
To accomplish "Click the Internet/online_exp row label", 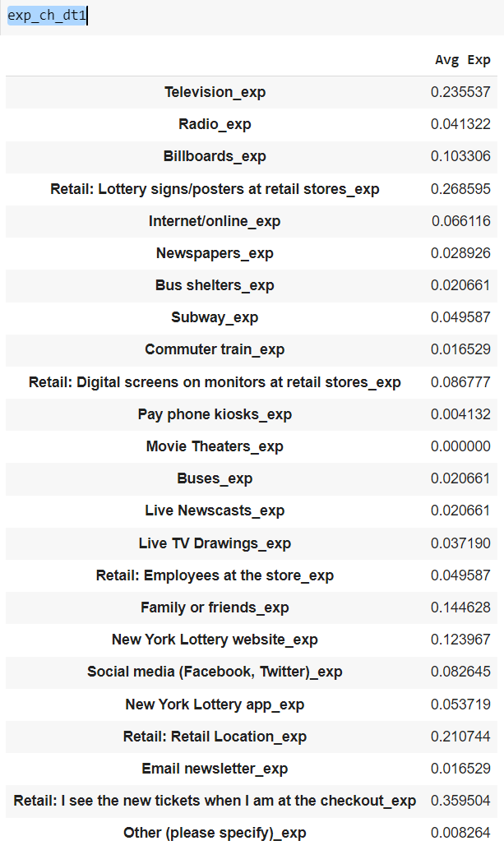I will click(x=215, y=221).
